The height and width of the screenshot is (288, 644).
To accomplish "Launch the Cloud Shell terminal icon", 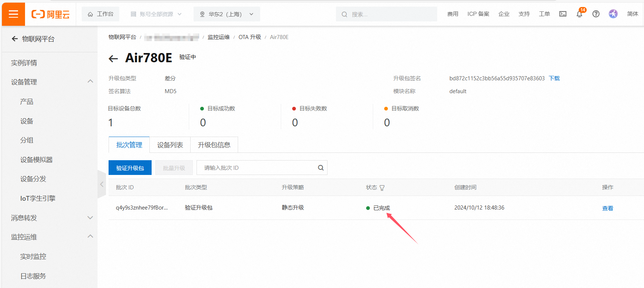I will [563, 14].
